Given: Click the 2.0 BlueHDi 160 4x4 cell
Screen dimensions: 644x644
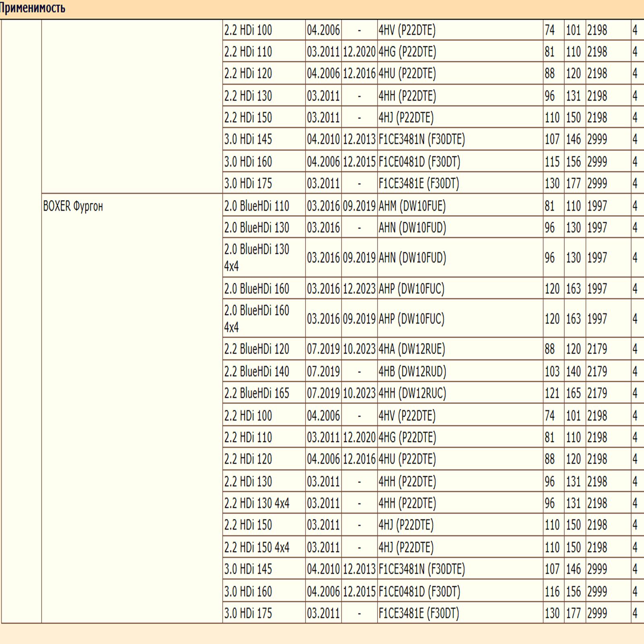Looking at the screenshot, I should point(257,319).
